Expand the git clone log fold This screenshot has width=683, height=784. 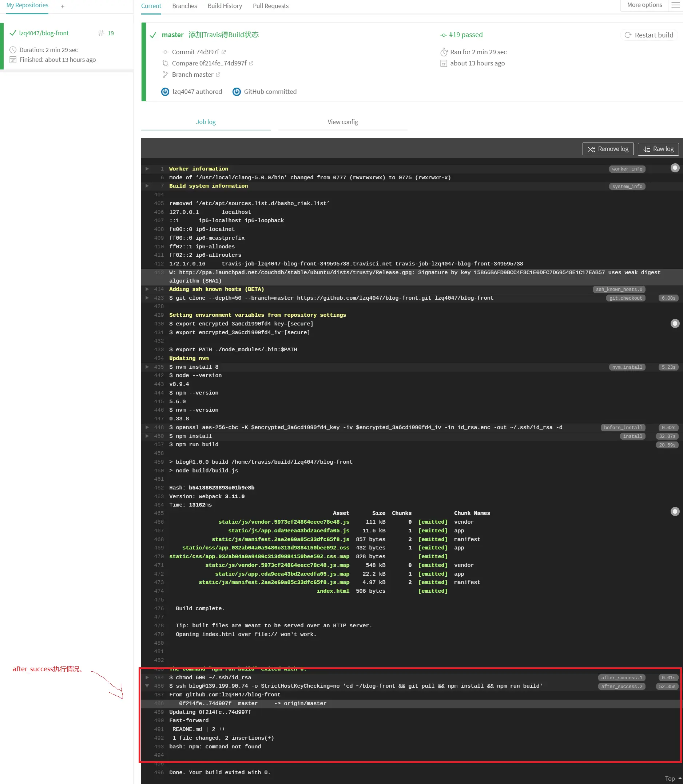pyautogui.click(x=147, y=297)
